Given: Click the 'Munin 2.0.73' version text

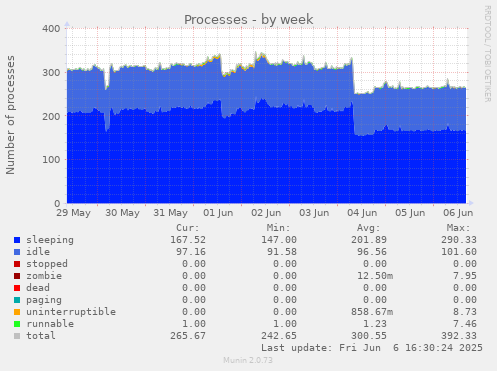Looking at the screenshot, I should [x=248, y=360].
